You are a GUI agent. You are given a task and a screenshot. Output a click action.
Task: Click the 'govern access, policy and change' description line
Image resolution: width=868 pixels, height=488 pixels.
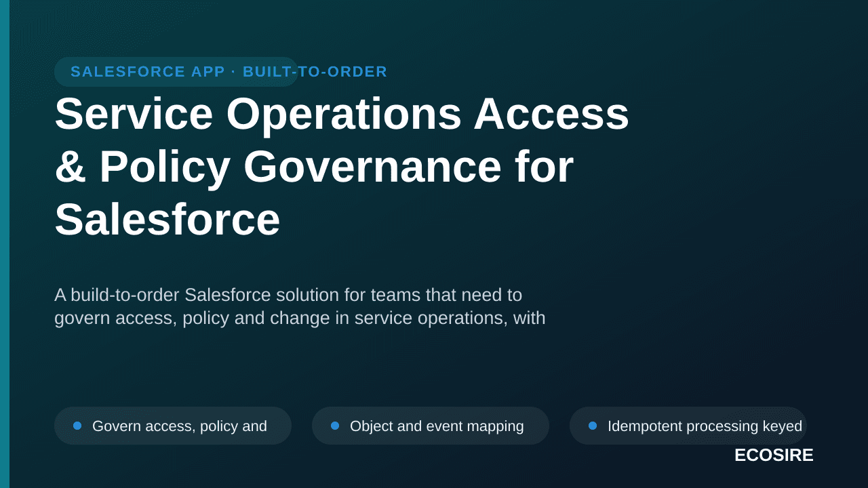tap(300, 318)
